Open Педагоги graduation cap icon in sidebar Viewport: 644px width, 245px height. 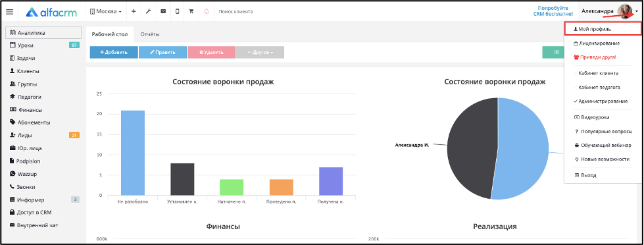[12, 97]
